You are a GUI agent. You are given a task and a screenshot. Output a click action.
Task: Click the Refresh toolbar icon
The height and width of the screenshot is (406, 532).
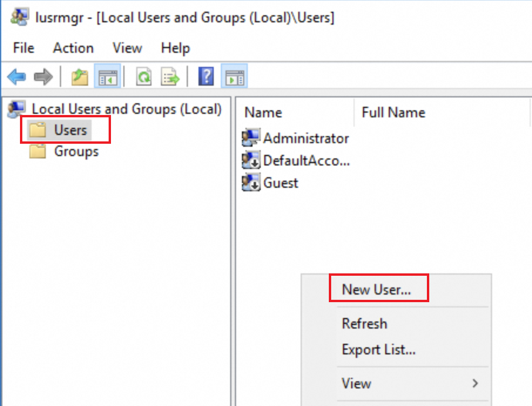pos(144,77)
